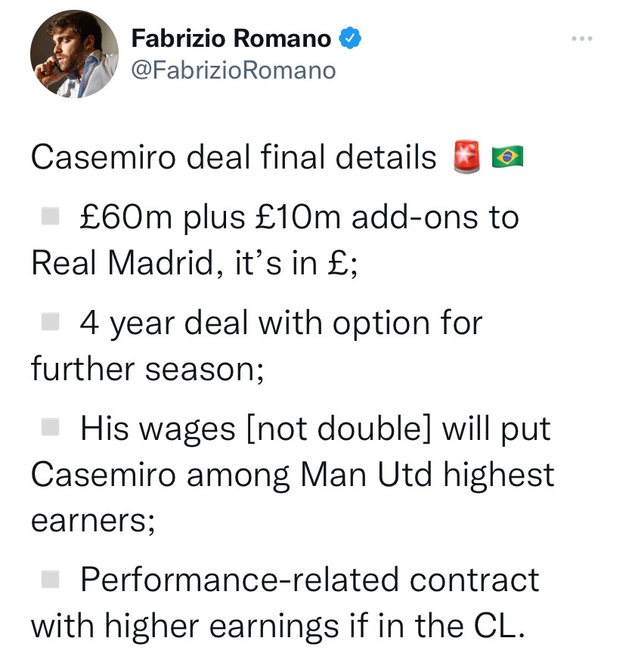Open the @FabrizioRomano handle link

click(x=233, y=70)
